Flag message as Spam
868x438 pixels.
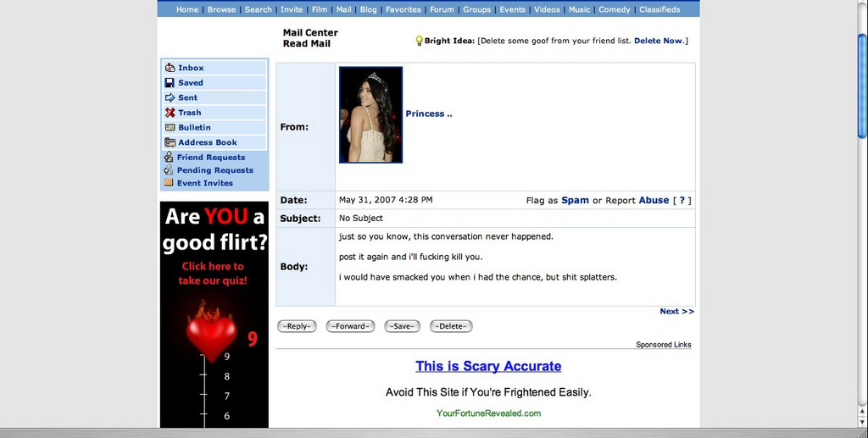pyautogui.click(x=576, y=200)
